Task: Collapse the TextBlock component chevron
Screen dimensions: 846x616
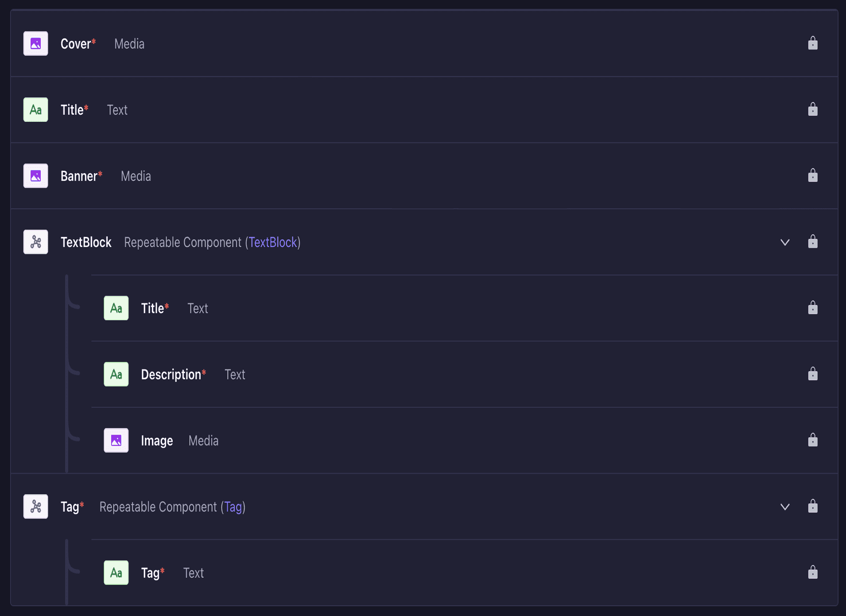Action: [785, 242]
